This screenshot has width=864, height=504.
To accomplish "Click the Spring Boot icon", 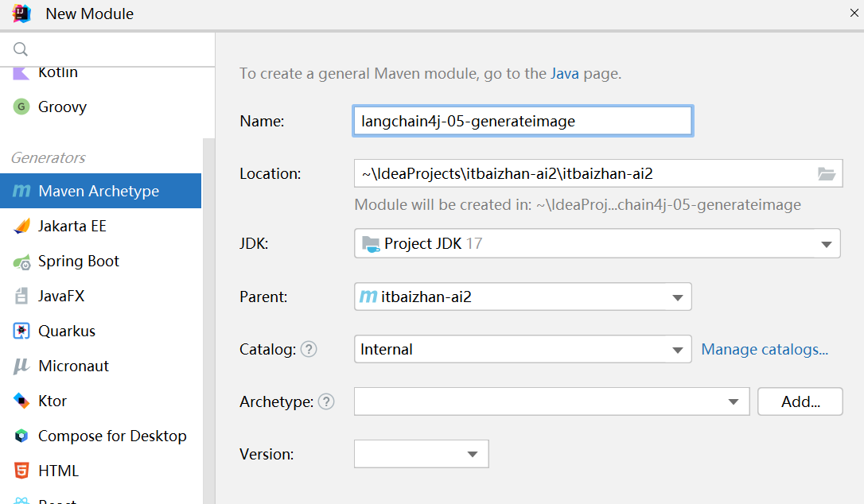I will pyautogui.click(x=21, y=262).
